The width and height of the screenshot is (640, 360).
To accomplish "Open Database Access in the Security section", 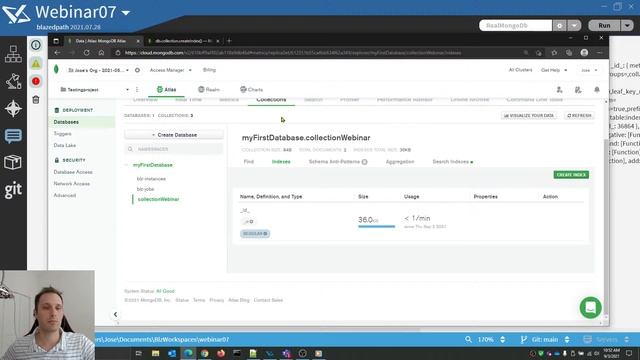I will click(73, 172).
